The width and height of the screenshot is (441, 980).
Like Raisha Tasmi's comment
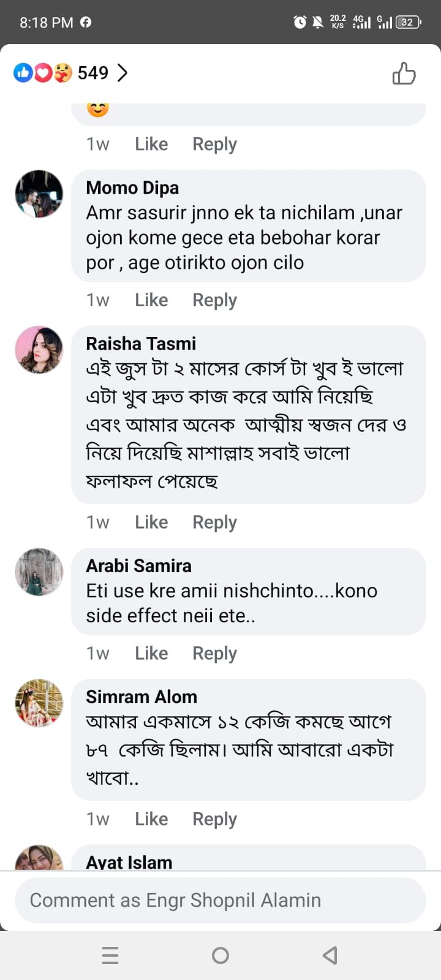[151, 522]
